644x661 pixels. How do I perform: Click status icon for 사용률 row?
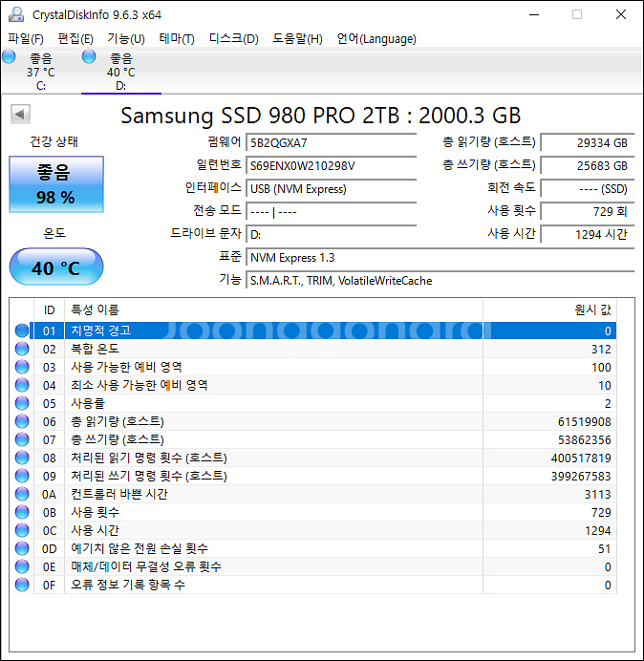pyautogui.click(x=22, y=403)
